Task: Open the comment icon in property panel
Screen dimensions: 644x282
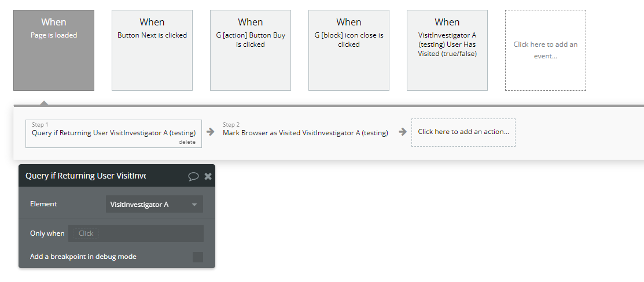Action: (193, 176)
